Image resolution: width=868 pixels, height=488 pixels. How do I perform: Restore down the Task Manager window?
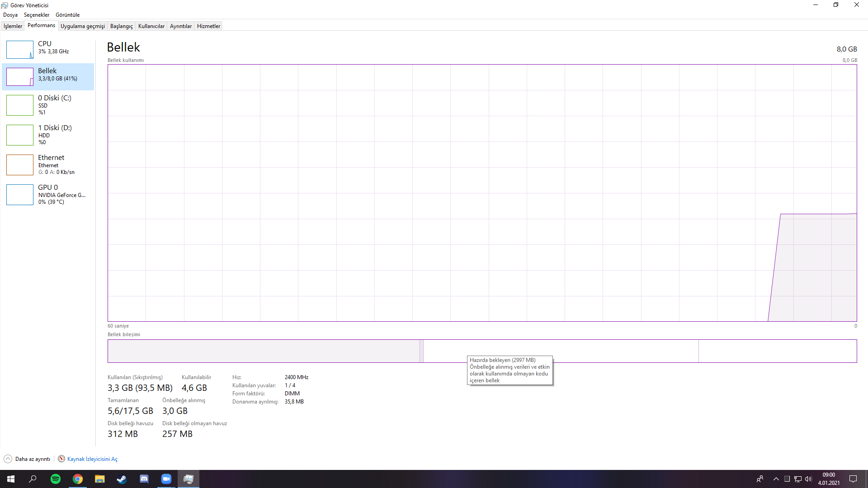point(836,5)
